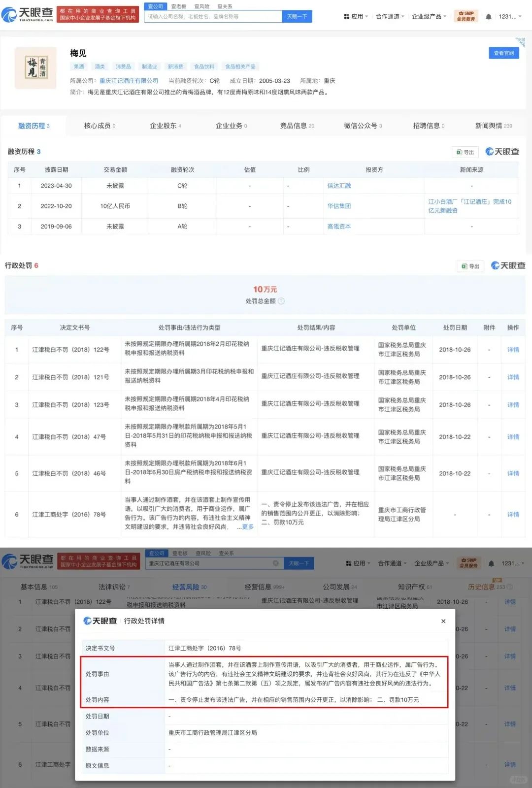Click the 食品饮料 tag
This screenshot has height=788, width=532.
click(204, 66)
